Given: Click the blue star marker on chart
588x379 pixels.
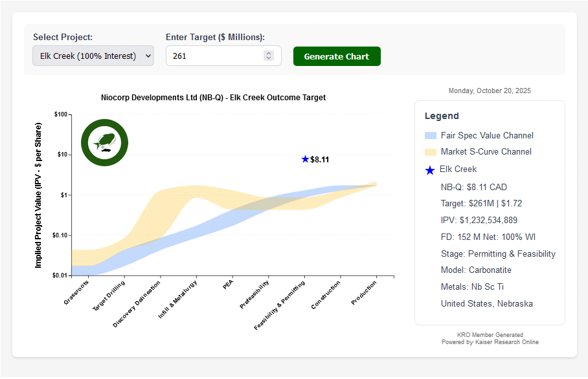Looking at the screenshot, I should (305, 159).
